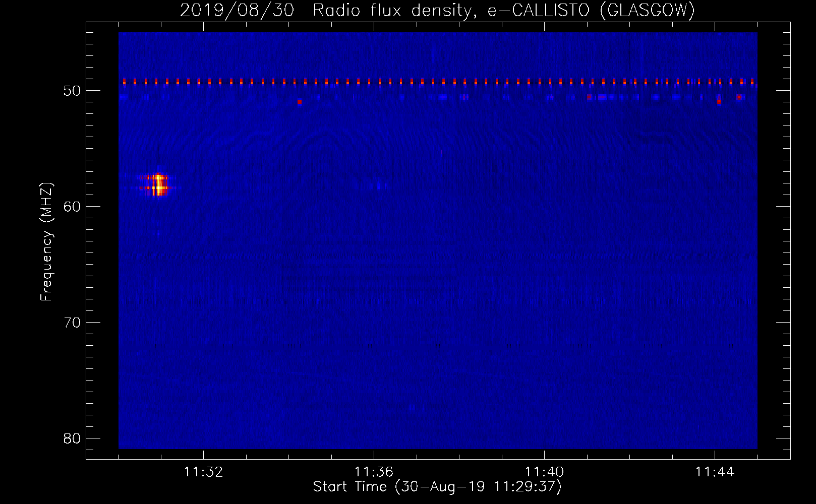The image size is (816, 504).
Task: Click the isolated red dot near 11:34 at 51 MHz
Action: (x=299, y=102)
